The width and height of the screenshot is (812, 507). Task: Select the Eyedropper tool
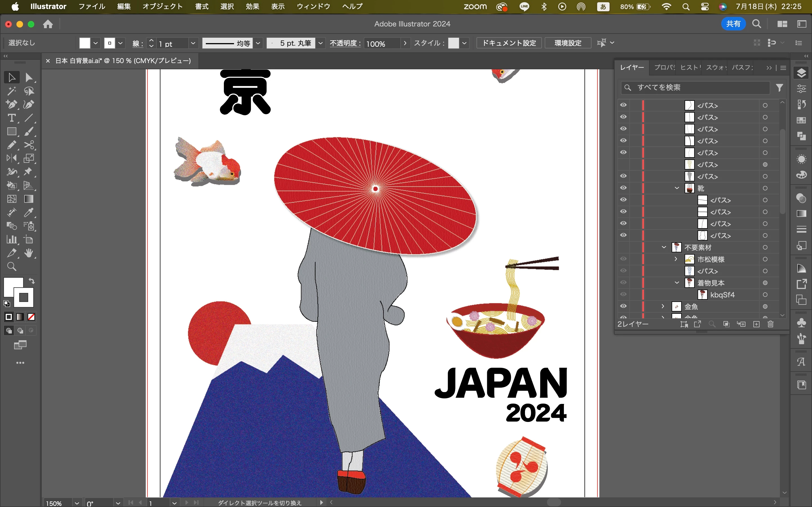click(29, 213)
